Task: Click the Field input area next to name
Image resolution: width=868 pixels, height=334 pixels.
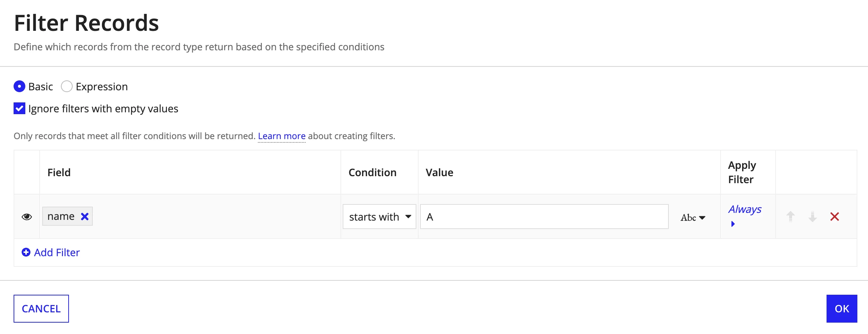Action: pyautogui.click(x=216, y=217)
